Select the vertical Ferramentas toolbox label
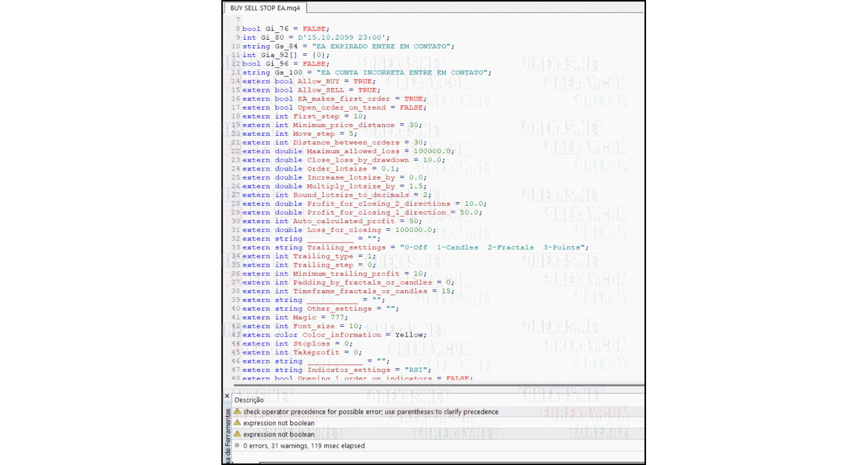868x465 pixels. [228, 434]
